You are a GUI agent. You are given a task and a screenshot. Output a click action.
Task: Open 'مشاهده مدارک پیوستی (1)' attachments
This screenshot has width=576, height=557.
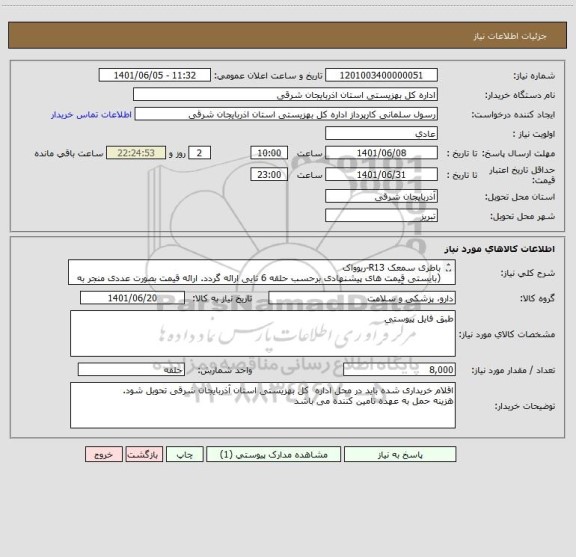point(274,454)
